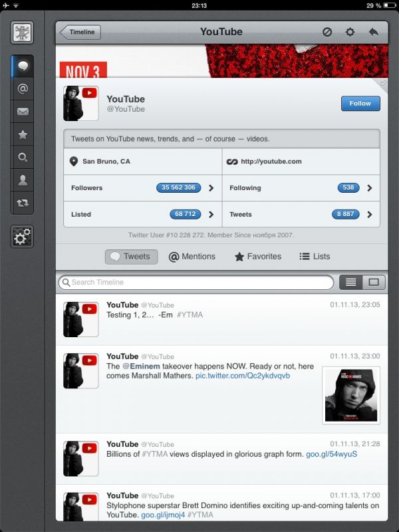Open the star favorites sidebar icon
399x532 pixels.
23,134
